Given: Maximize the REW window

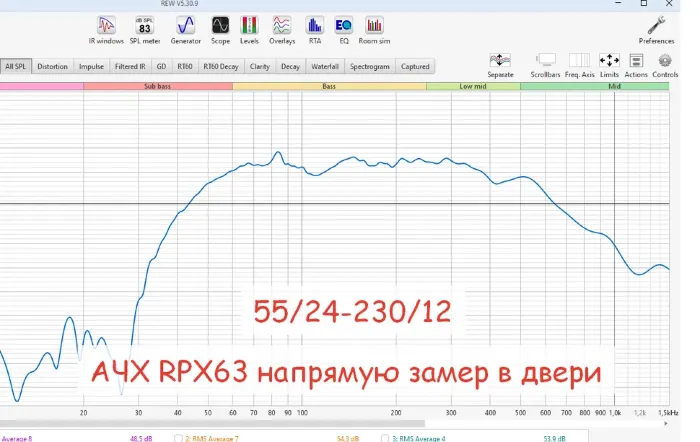Looking at the screenshot, I should click(644, 4).
